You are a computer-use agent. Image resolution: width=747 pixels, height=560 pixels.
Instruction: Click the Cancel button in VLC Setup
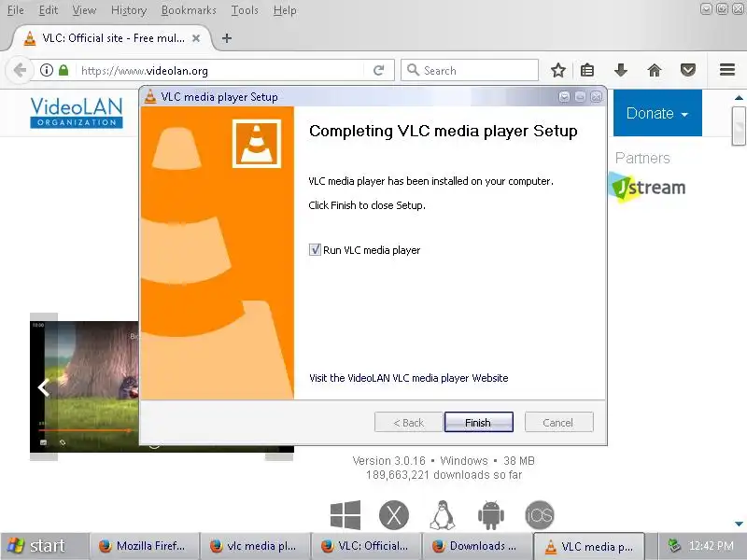click(558, 423)
